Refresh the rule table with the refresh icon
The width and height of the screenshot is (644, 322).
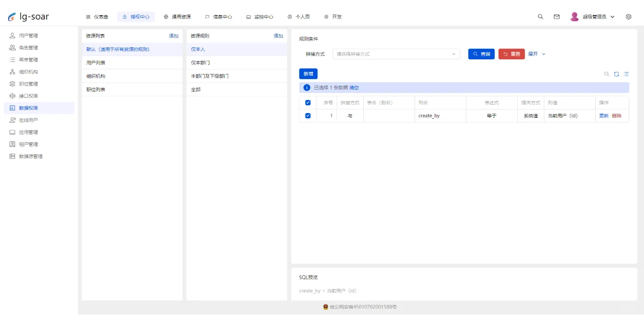point(616,74)
